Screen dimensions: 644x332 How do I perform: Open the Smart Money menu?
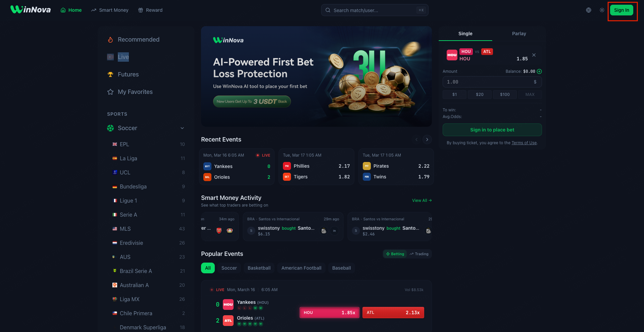pos(110,10)
